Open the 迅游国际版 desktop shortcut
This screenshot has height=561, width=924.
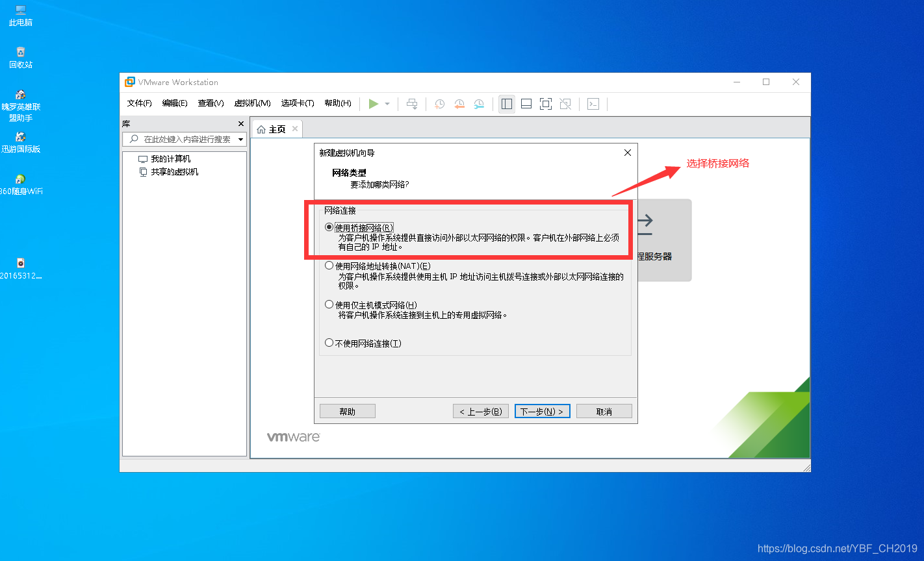coord(21,142)
